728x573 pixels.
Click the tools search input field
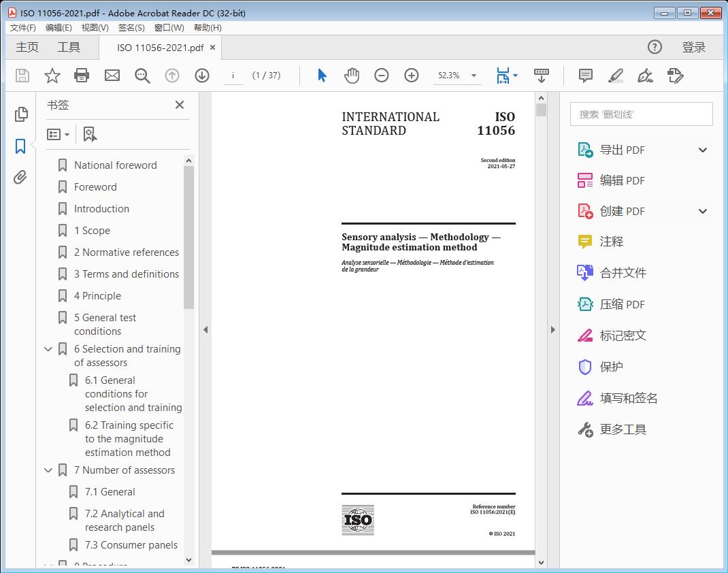tap(641, 114)
